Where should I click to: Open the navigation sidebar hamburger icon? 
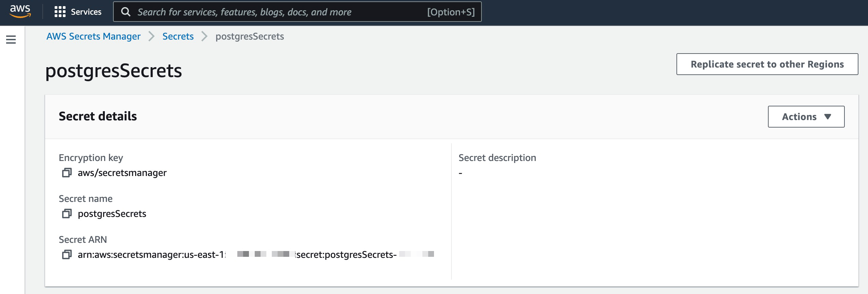pos(11,39)
